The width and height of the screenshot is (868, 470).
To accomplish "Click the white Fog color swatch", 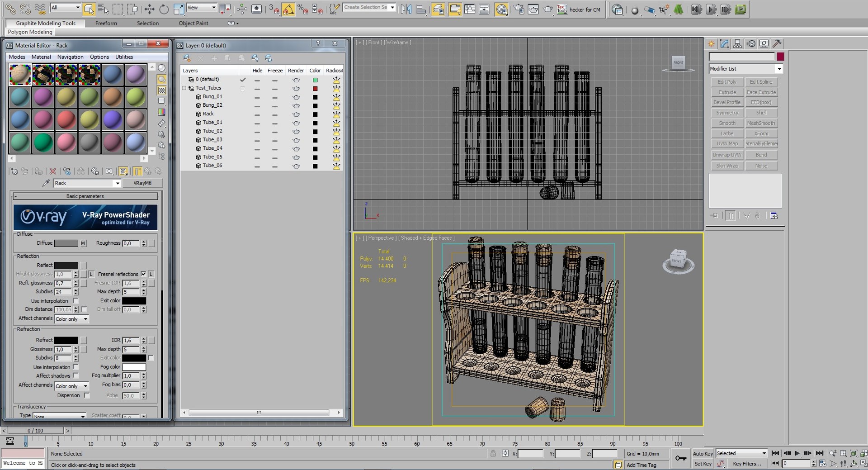I will [x=134, y=367].
